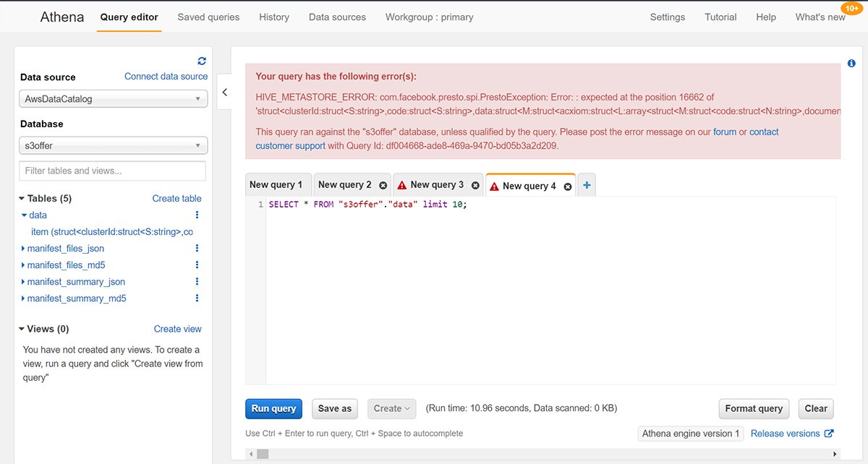This screenshot has width=868, height=464.
Task: Expand the manifest_files_md5 table
Action: [x=24, y=265]
